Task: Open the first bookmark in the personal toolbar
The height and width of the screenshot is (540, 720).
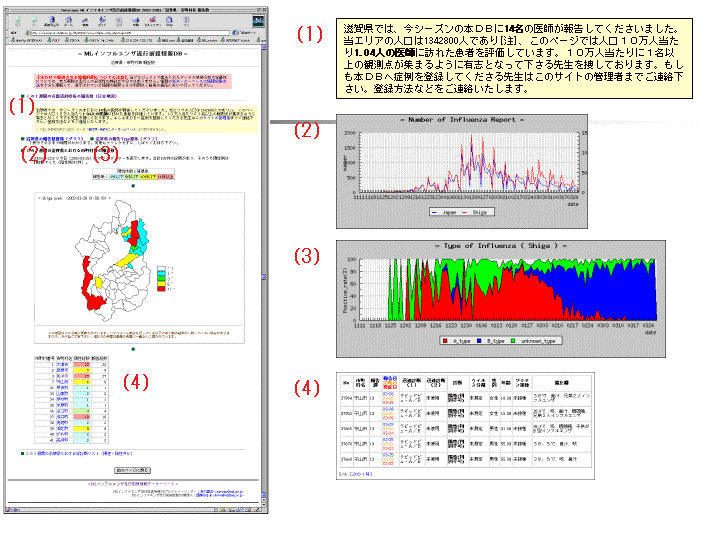Action: tap(22, 41)
